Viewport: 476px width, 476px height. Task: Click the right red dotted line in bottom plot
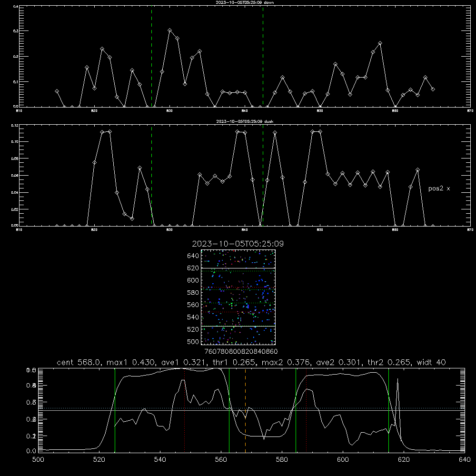coord(306,410)
